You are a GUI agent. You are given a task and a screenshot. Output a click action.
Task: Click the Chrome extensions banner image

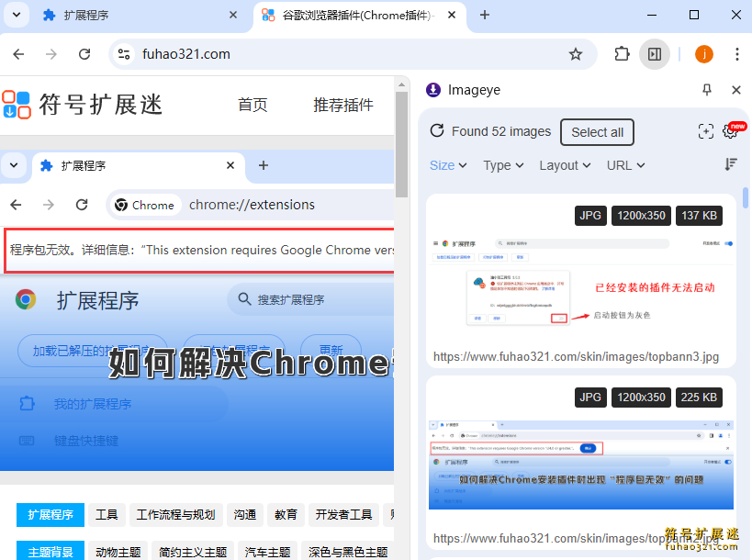coord(197,309)
